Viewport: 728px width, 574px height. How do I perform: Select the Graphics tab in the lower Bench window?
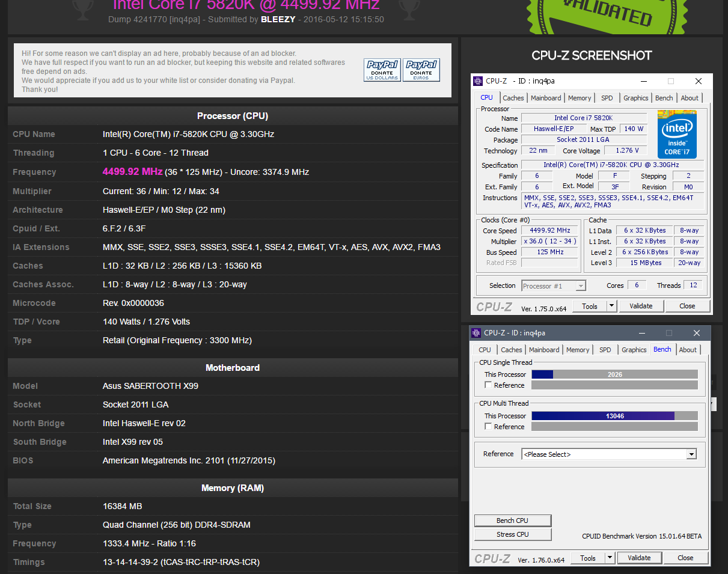click(634, 350)
